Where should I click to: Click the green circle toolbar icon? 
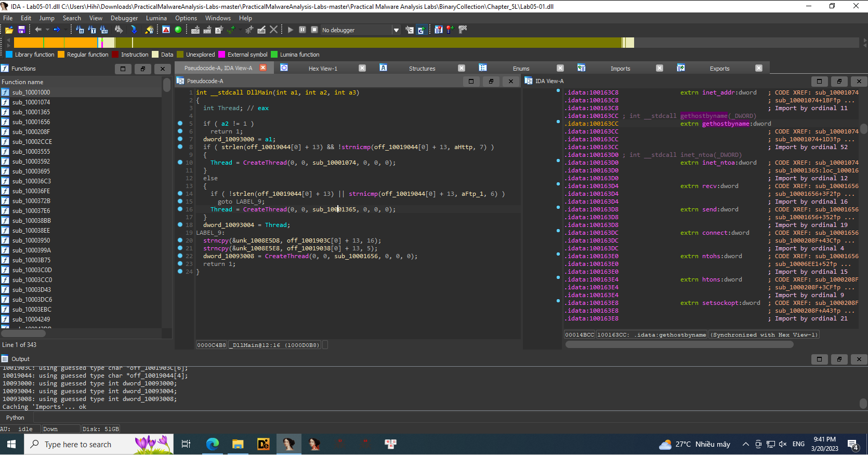tap(178, 30)
